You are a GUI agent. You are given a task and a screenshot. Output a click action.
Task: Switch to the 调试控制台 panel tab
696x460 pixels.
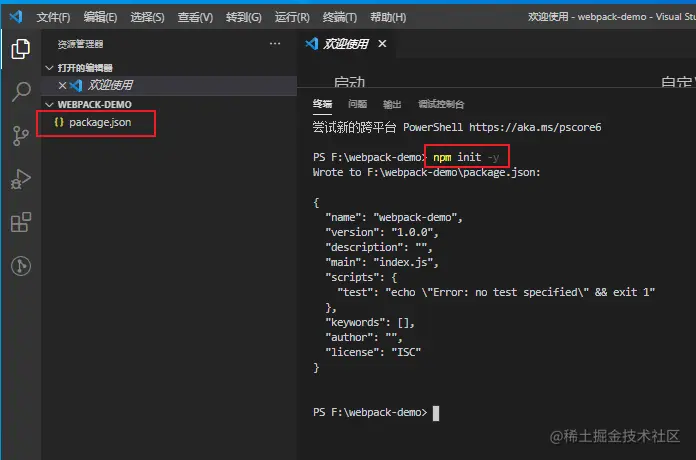pos(441,104)
